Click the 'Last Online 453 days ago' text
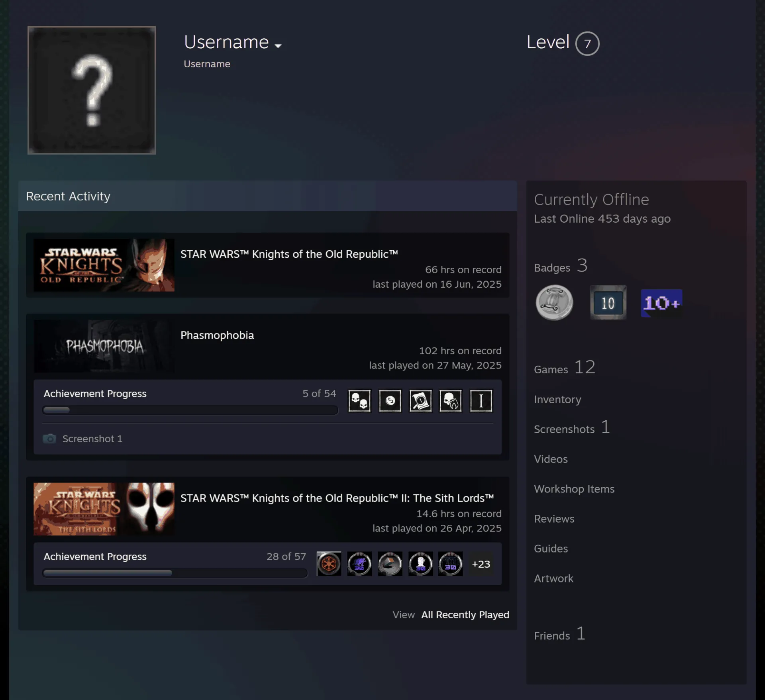765x700 pixels. (x=602, y=219)
